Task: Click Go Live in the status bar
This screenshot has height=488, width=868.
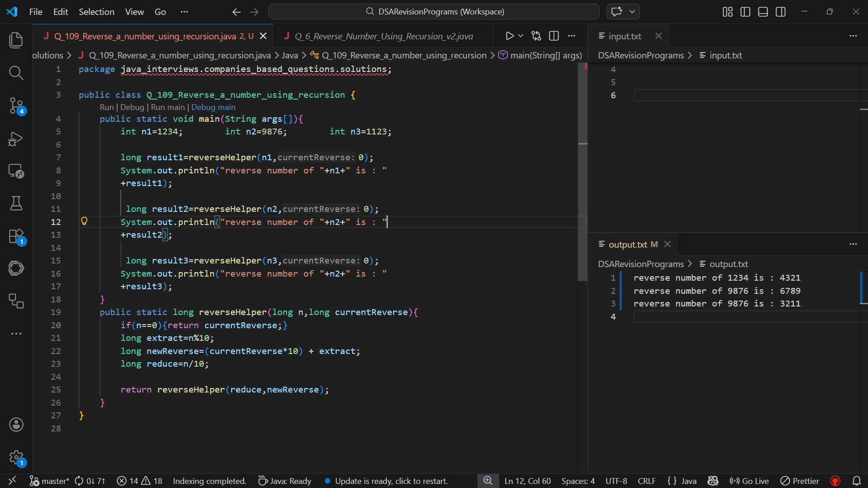Action: 749,481
